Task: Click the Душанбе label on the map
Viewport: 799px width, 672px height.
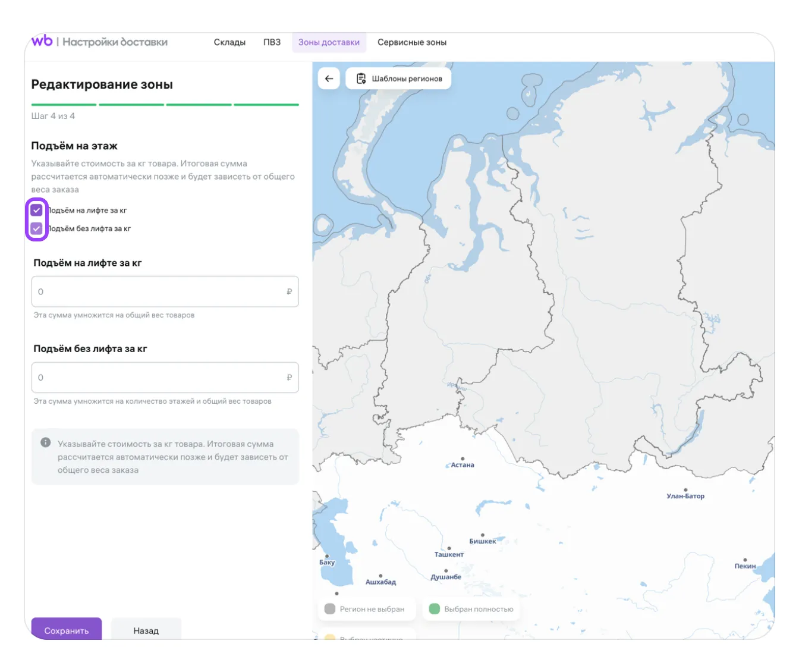Action: (446, 577)
